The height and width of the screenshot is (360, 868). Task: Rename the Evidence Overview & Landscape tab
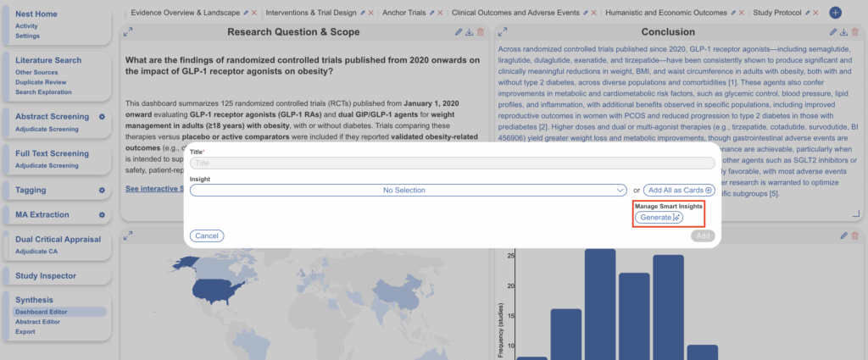tap(246, 14)
